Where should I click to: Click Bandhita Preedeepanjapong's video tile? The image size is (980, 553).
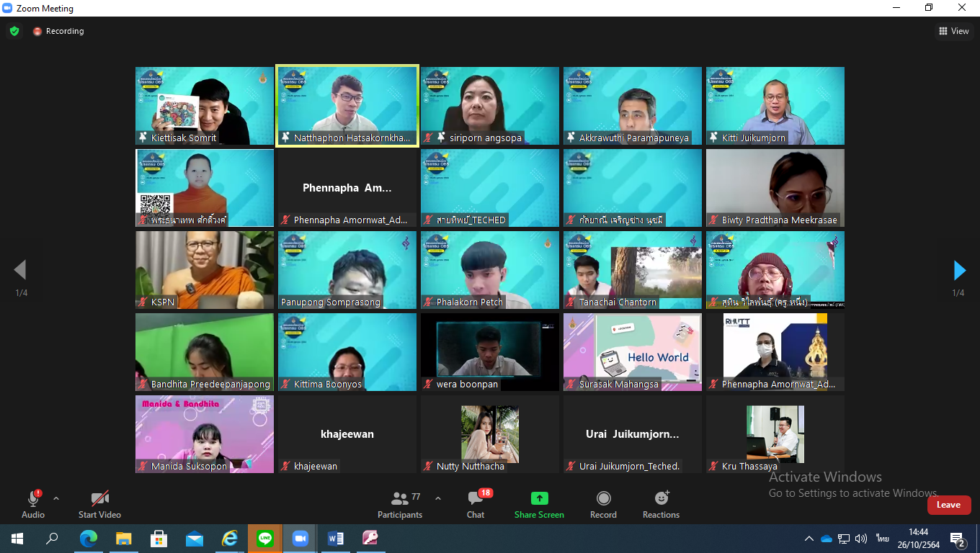(205, 352)
